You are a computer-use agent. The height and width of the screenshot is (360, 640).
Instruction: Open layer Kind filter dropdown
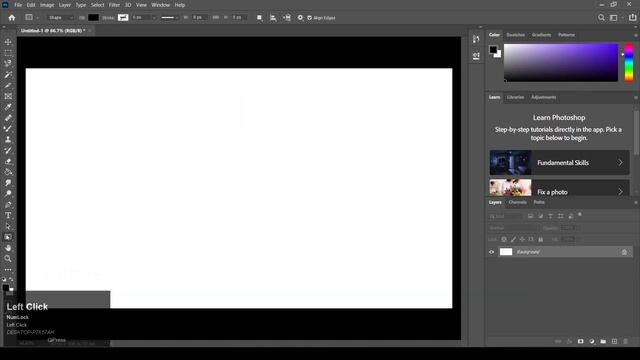506,216
